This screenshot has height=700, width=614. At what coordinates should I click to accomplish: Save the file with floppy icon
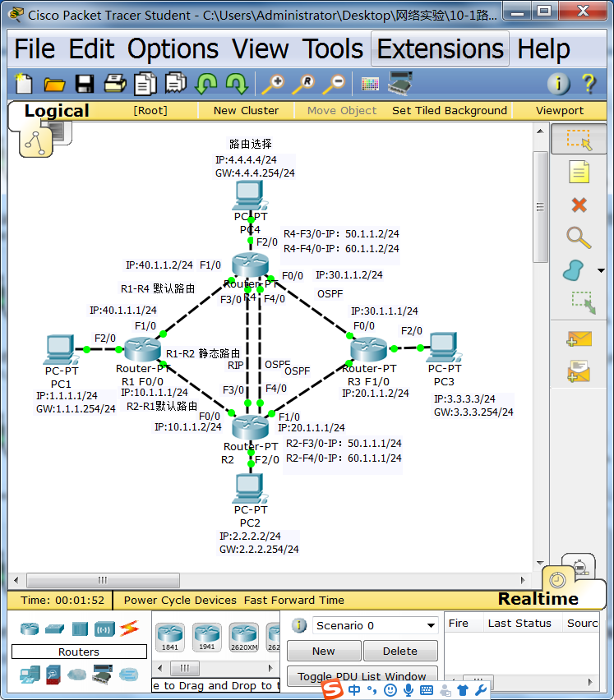tap(85, 84)
